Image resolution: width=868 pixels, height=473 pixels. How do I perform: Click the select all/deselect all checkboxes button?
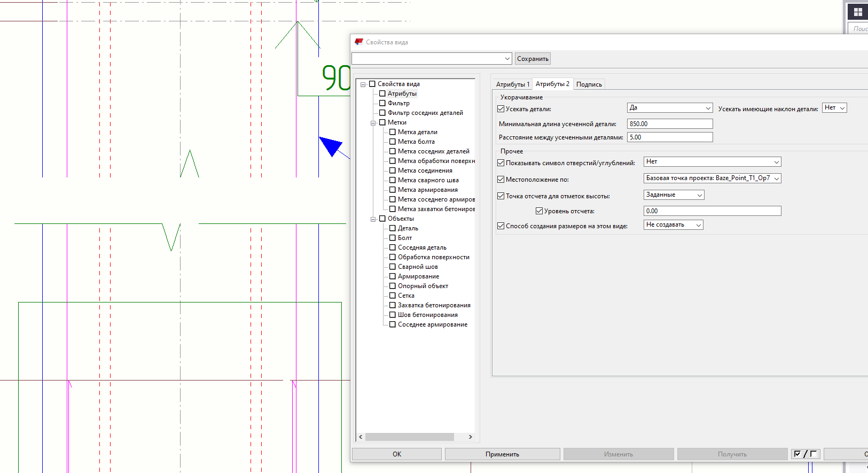click(805, 454)
